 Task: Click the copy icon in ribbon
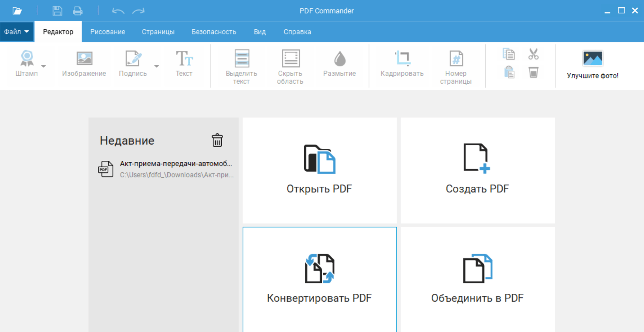pyautogui.click(x=509, y=54)
